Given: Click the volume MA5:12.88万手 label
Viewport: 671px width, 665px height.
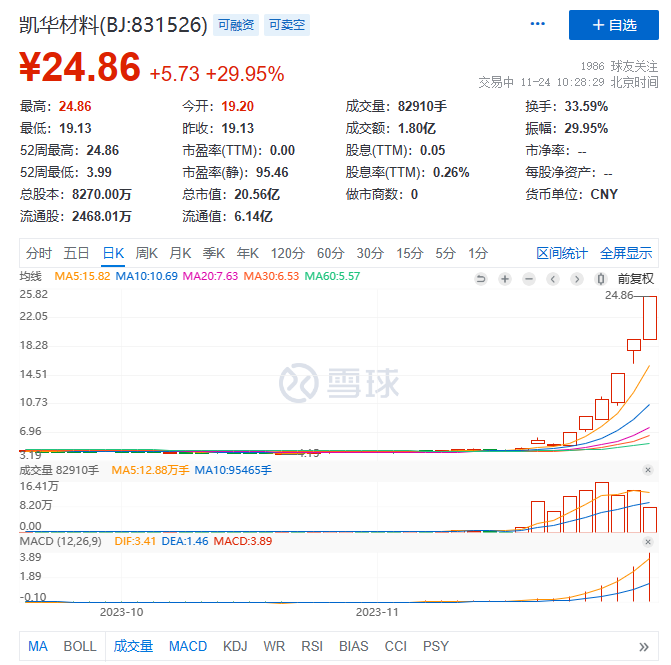Looking at the screenshot, I should pyautogui.click(x=150, y=470).
